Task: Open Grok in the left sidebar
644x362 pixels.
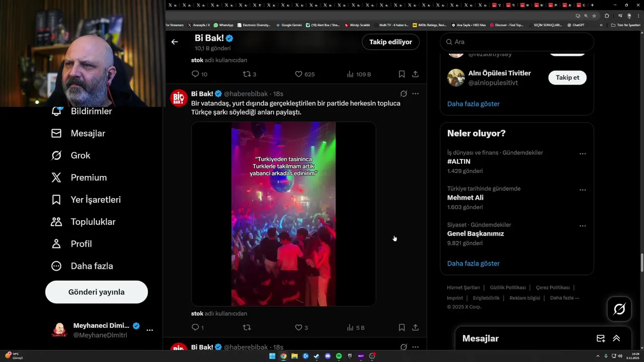Action: 70,155
